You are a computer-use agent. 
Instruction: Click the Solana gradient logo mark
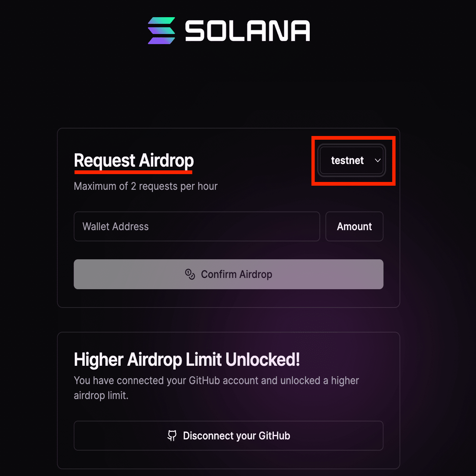pos(161,31)
